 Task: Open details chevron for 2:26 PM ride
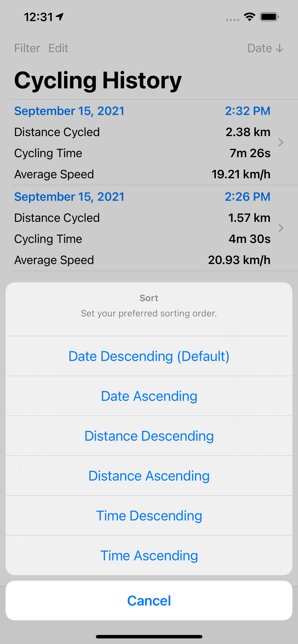pos(281,228)
